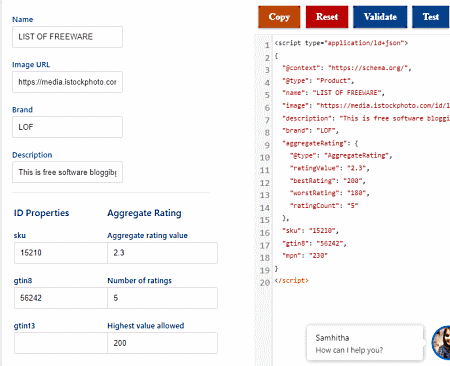Click the Aggregate Rating heading
Image resolution: width=450 pixels, height=366 pixels.
pyautogui.click(x=144, y=213)
